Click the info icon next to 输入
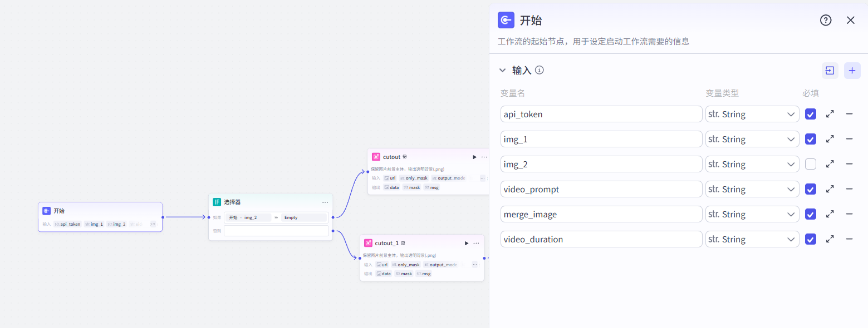Screen dimensions: 868x328 539,70
